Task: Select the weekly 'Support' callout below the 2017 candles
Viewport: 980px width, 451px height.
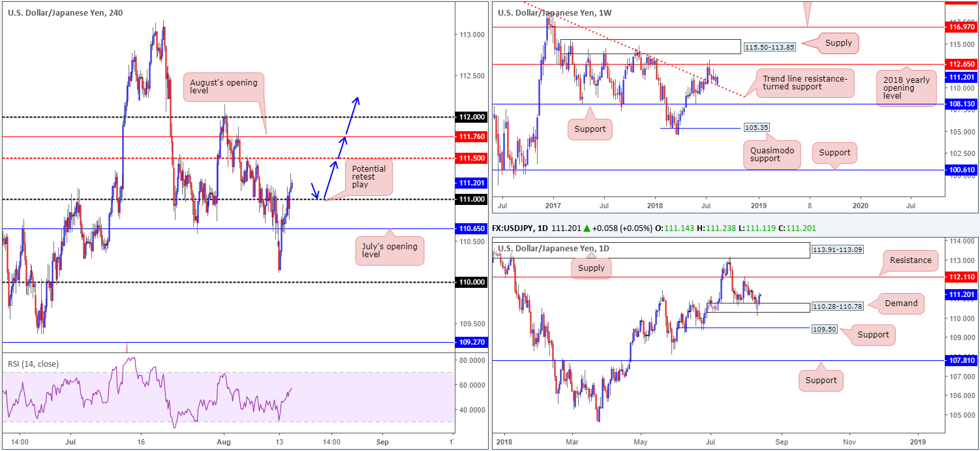Action: tap(590, 129)
